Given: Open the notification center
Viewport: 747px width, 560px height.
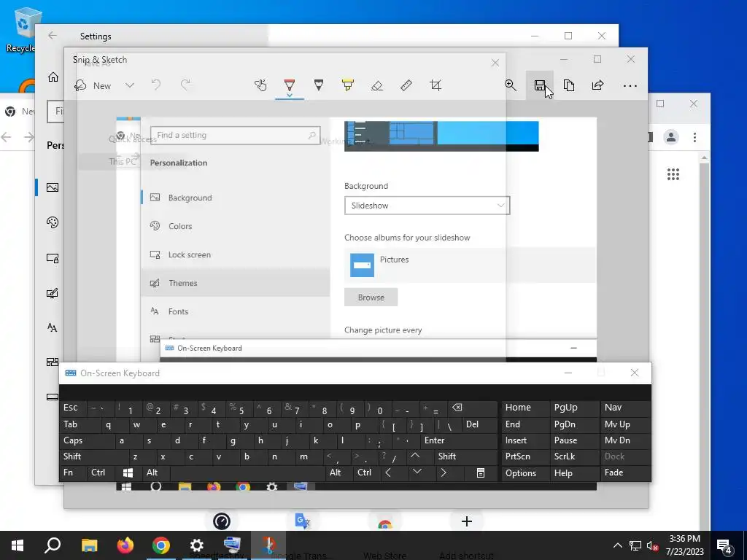Looking at the screenshot, I should point(725,546).
